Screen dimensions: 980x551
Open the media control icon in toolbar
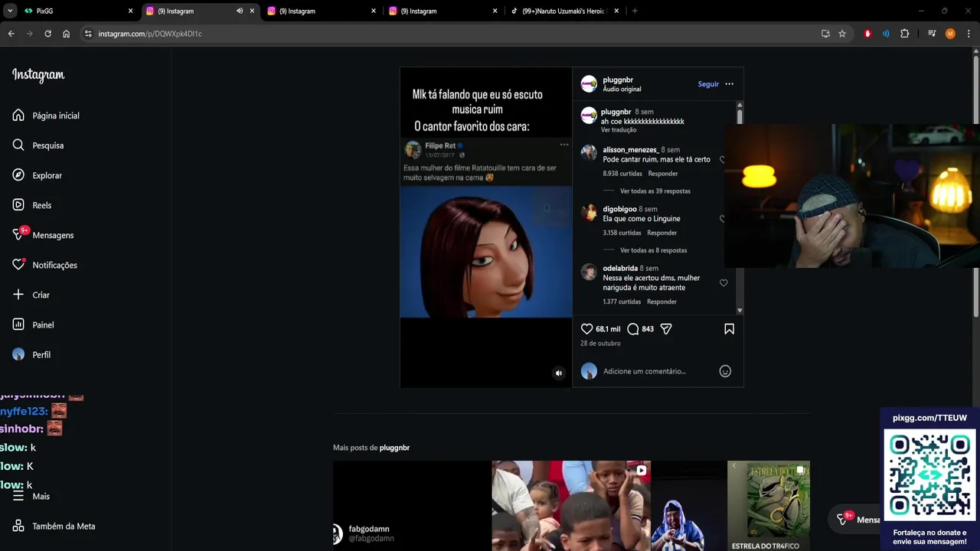point(932,34)
